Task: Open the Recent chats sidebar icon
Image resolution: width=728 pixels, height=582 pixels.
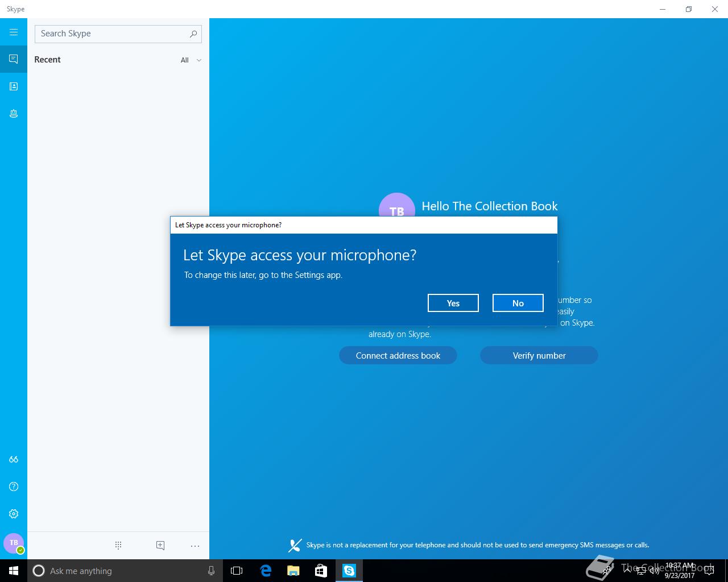Action: tap(14, 59)
